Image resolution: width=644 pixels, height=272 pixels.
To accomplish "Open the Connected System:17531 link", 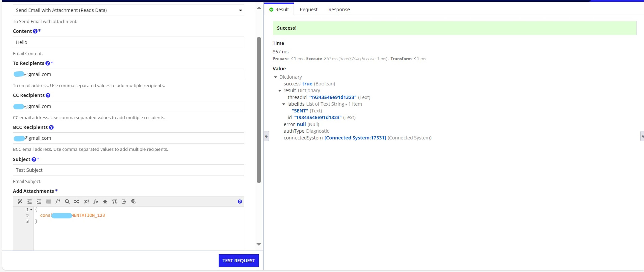I will pos(355,138).
